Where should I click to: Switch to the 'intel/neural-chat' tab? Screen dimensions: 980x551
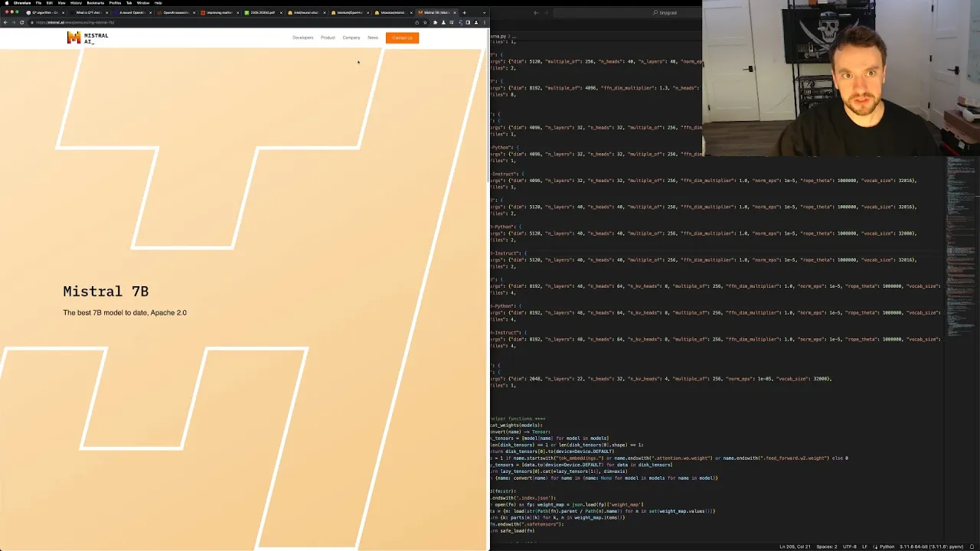[306, 12]
